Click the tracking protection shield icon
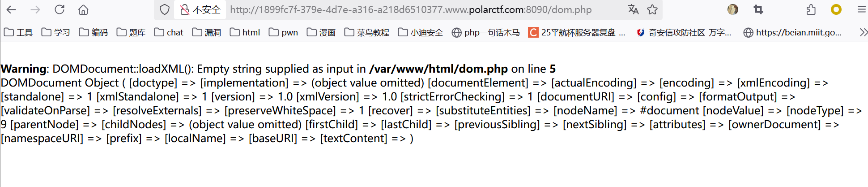Image resolution: width=868 pixels, height=187 pixels. click(x=165, y=9)
